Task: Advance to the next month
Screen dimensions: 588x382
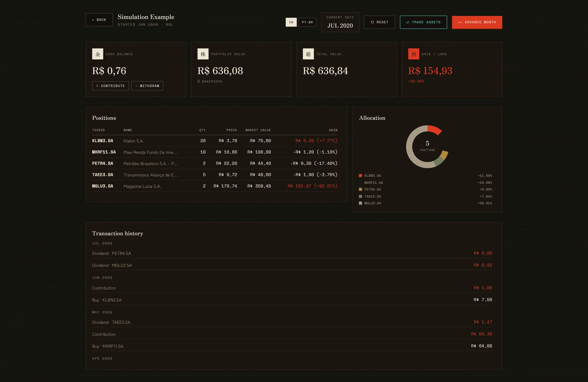Action: (477, 22)
